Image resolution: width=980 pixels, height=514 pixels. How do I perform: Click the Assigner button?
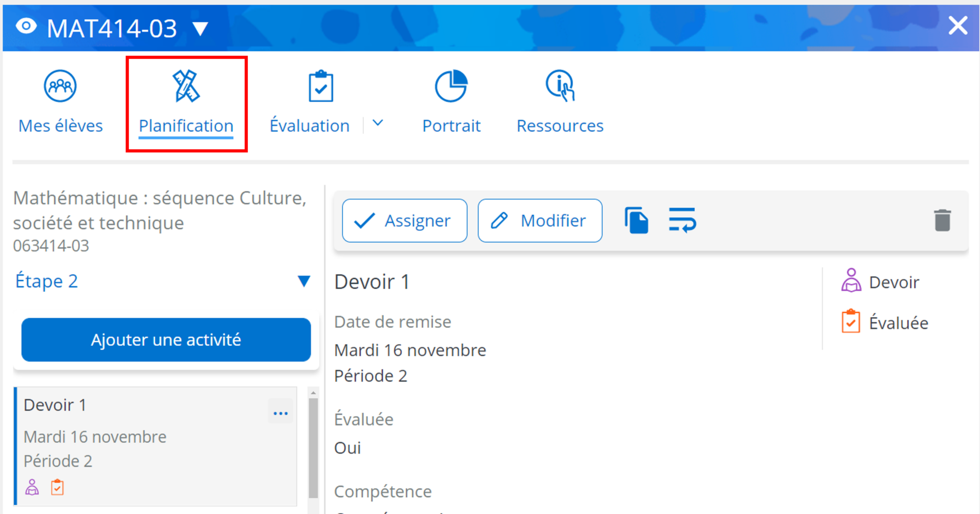click(404, 221)
